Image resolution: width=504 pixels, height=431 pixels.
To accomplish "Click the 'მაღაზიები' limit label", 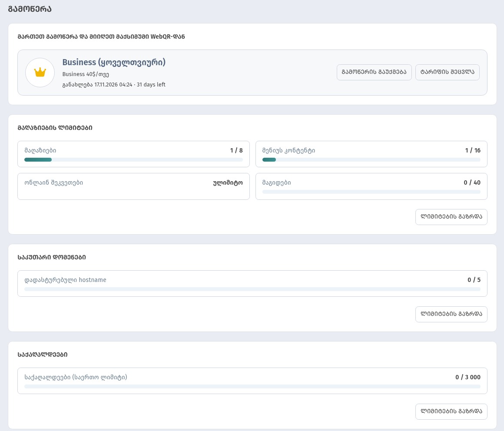I will click(x=40, y=150).
